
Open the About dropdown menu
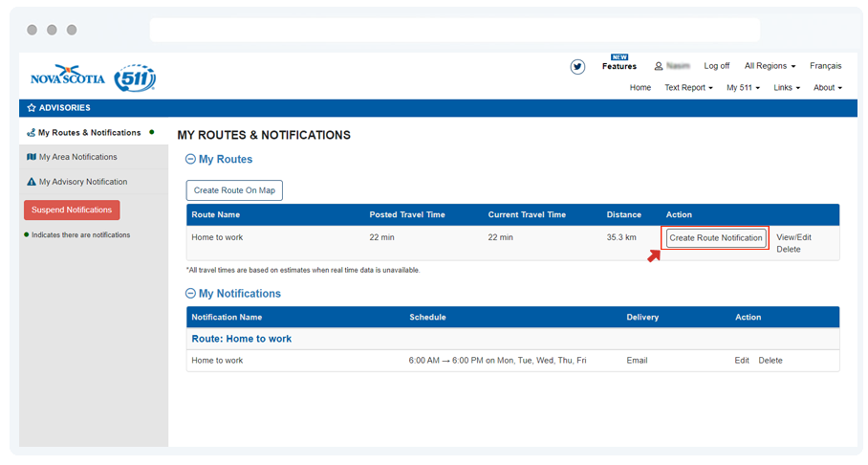827,88
